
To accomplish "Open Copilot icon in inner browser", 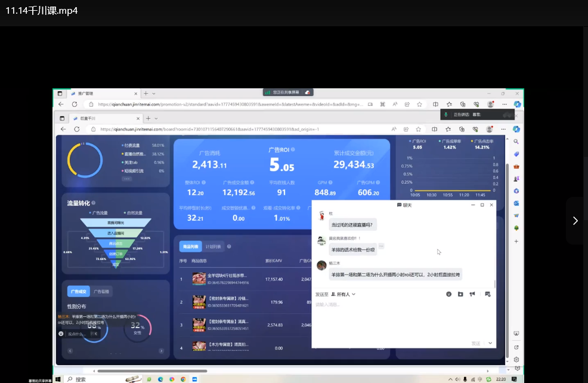I will pos(516,129).
